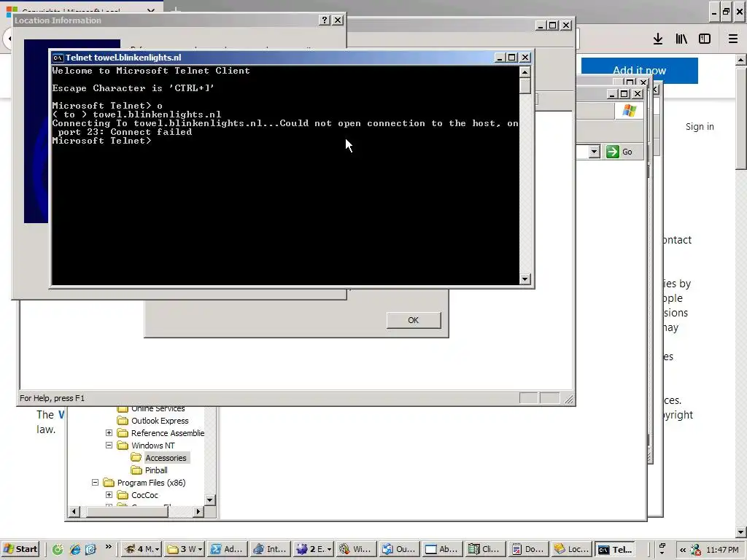Image resolution: width=747 pixels, height=560 pixels.
Task: Select the Outlook Express folder
Action: tap(160, 421)
